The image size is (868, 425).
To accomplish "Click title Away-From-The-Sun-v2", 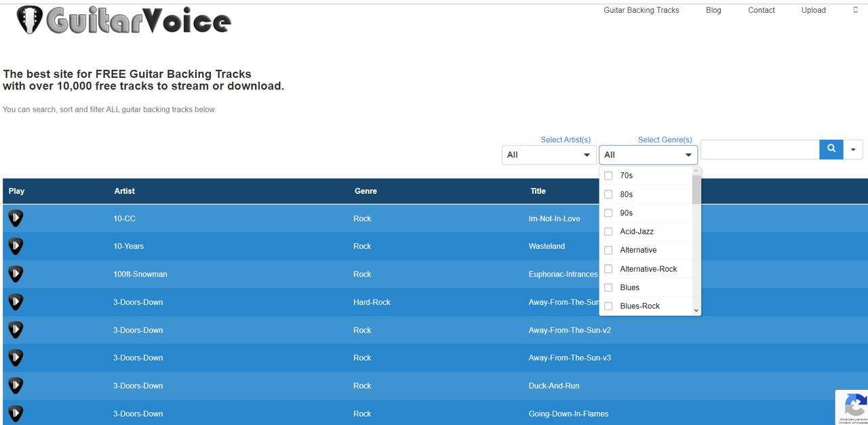I will pyautogui.click(x=570, y=330).
